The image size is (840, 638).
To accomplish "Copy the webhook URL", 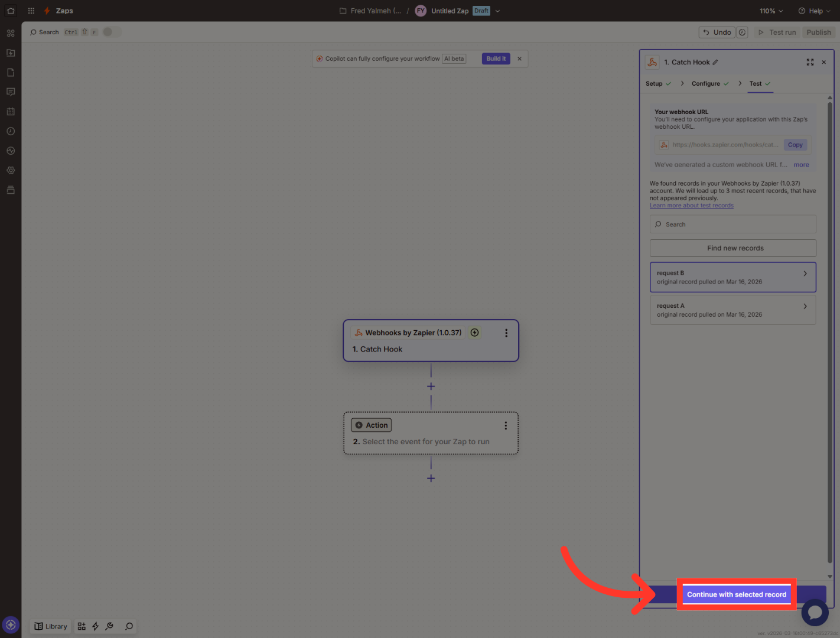I will point(795,145).
